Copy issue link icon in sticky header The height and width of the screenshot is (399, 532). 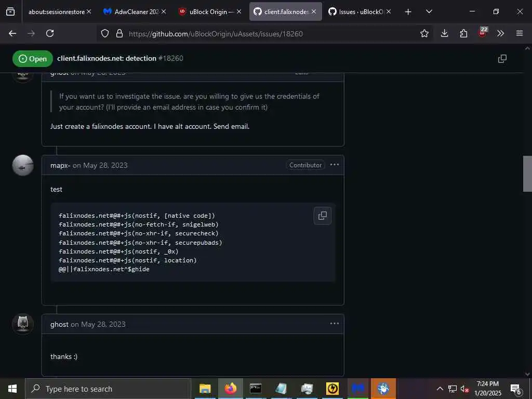[502, 59]
